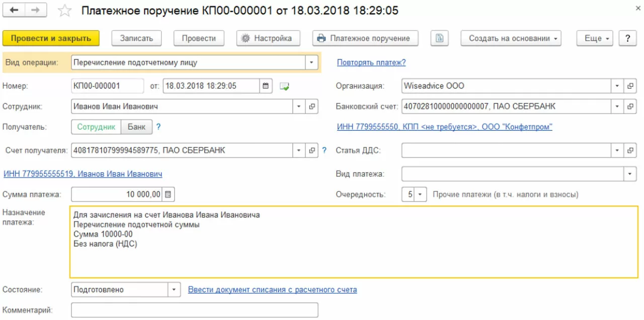Open Организация record with its open-form icon
Screen dimensions: 644x320
pyautogui.click(x=630, y=86)
